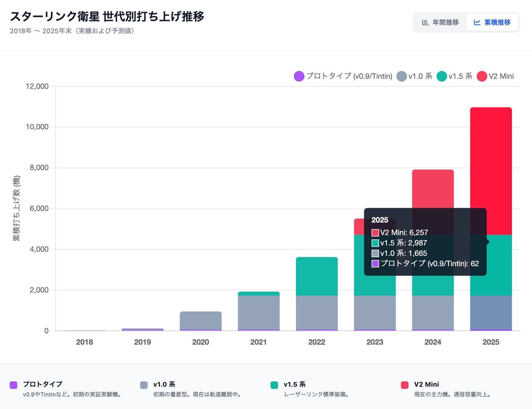Image resolution: width=532 pixels, height=409 pixels.
Task: Click the footer text 初期の量産型。現在は軌道離脱中。
Action: click(x=197, y=394)
